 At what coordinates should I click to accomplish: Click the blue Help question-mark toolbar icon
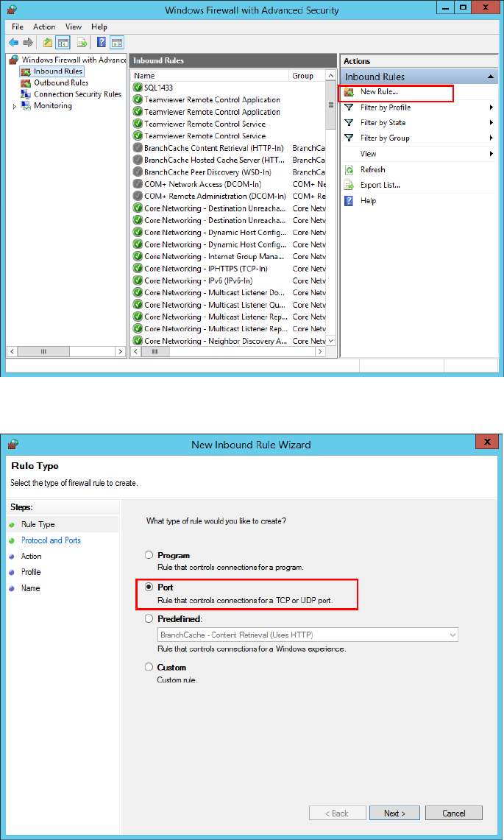(102, 42)
